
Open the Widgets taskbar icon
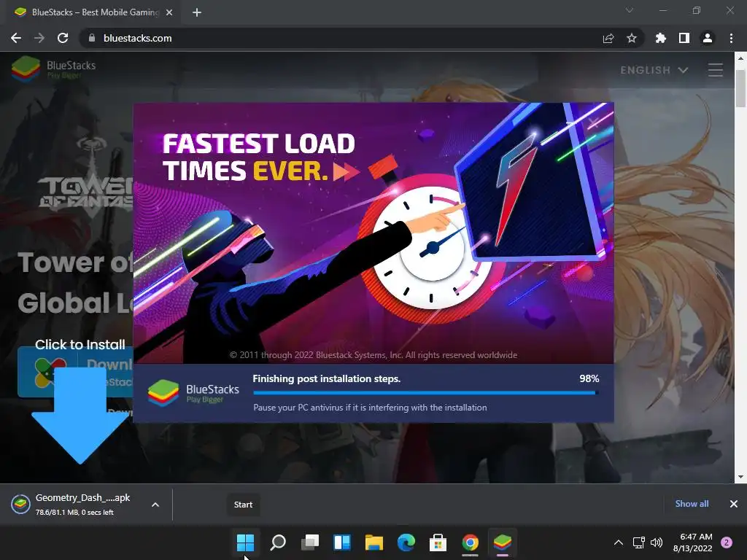pyautogui.click(x=342, y=542)
